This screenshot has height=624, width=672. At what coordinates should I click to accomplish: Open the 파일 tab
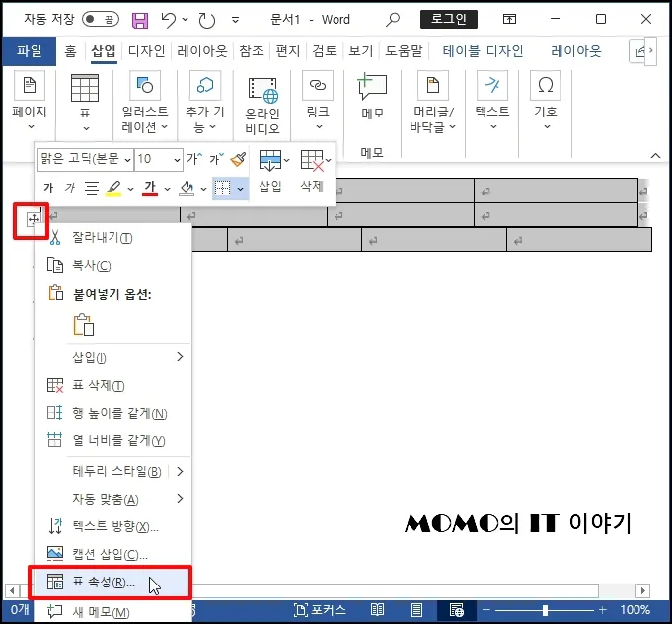click(30, 51)
